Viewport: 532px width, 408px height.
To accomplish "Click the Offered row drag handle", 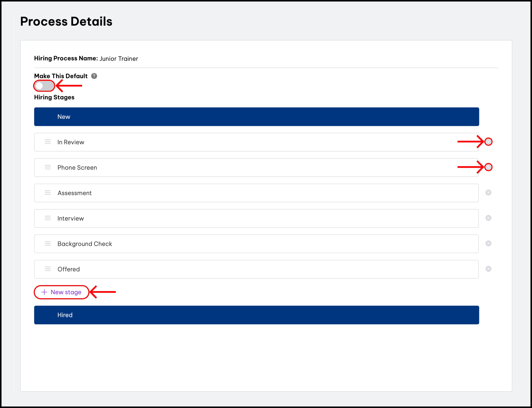I will pyautogui.click(x=48, y=269).
